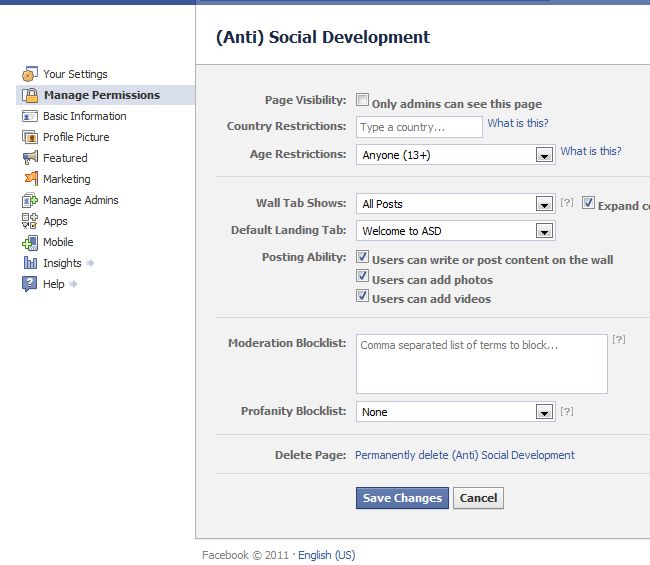Screen dimensions: 650x565
Task: Open Featured section
Action: 65,158
